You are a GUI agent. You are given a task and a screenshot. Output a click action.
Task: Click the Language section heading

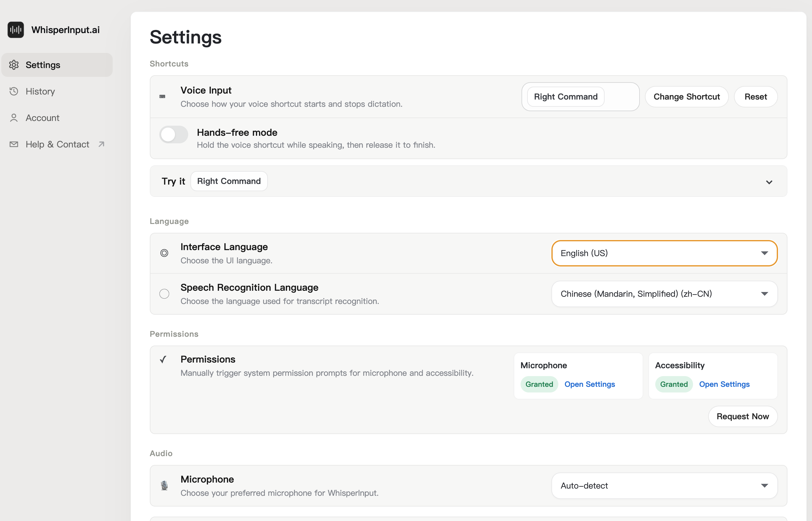[x=169, y=221]
